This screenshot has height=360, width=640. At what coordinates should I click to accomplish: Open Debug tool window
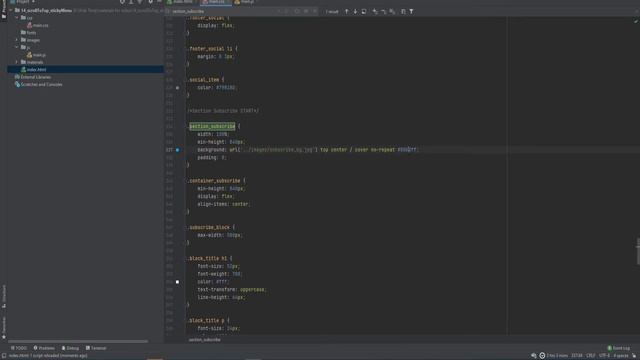70,348
